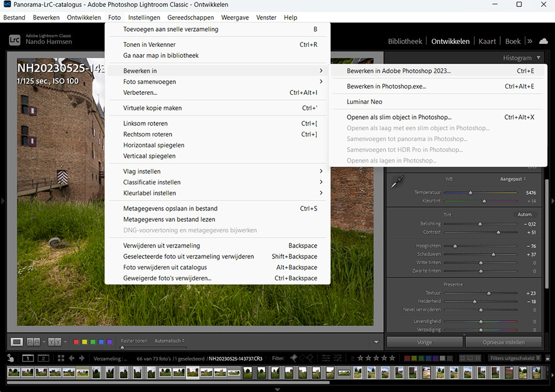Toggle yellow color filter in filmstrip bar
The image size is (555, 392).
415,358
